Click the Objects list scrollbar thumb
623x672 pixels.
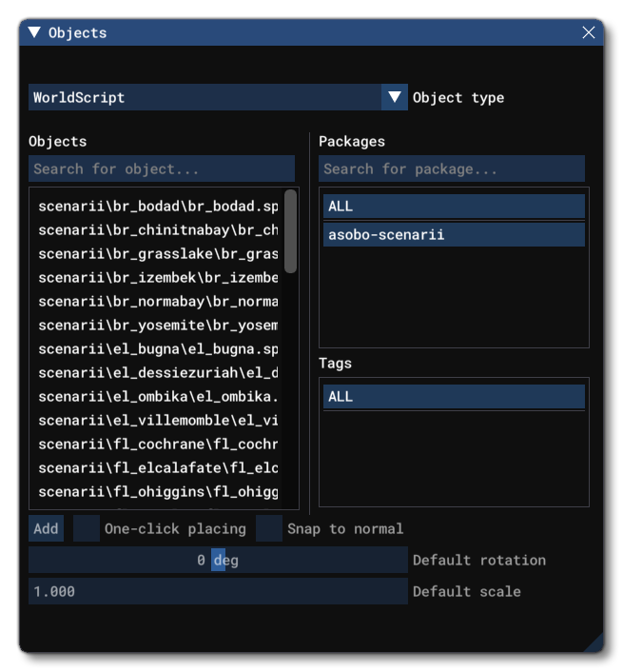click(290, 231)
